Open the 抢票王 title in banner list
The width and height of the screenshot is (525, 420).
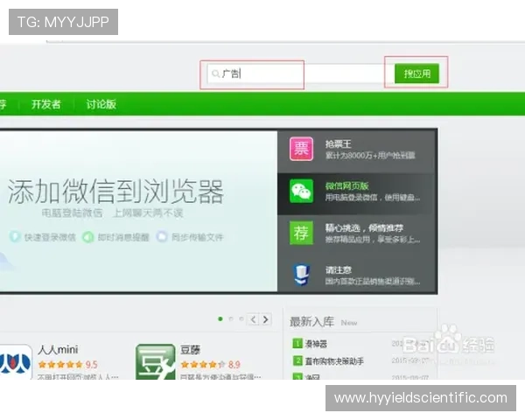[x=338, y=144]
